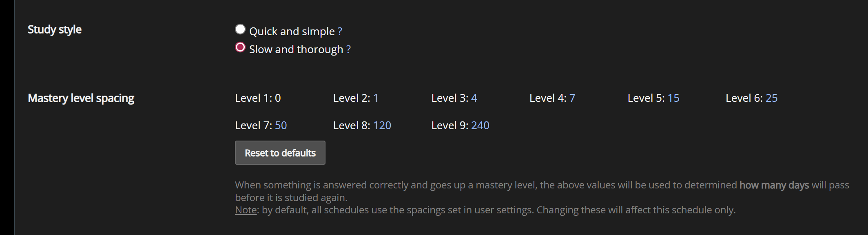Change Level 6 spacing value 25
The height and width of the screenshot is (235, 868).
click(771, 98)
